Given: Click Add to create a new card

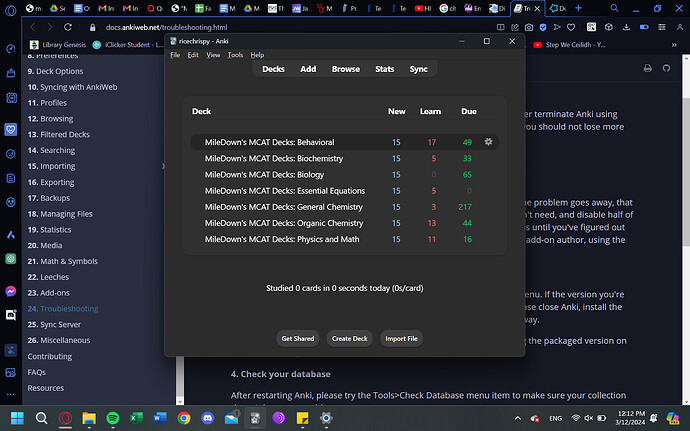Looking at the screenshot, I should pos(308,69).
